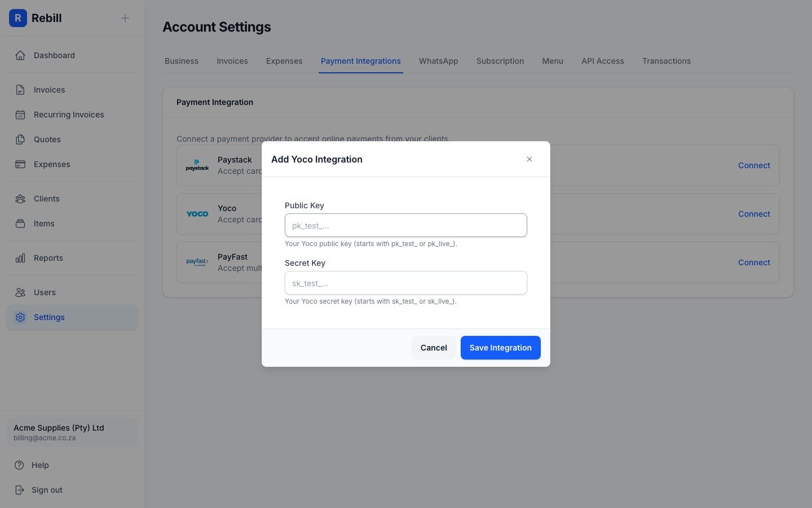Open the Dashboard from the sidebar
Image resolution: width=812 pixels, height=508 pixels.
pos(20,55)
